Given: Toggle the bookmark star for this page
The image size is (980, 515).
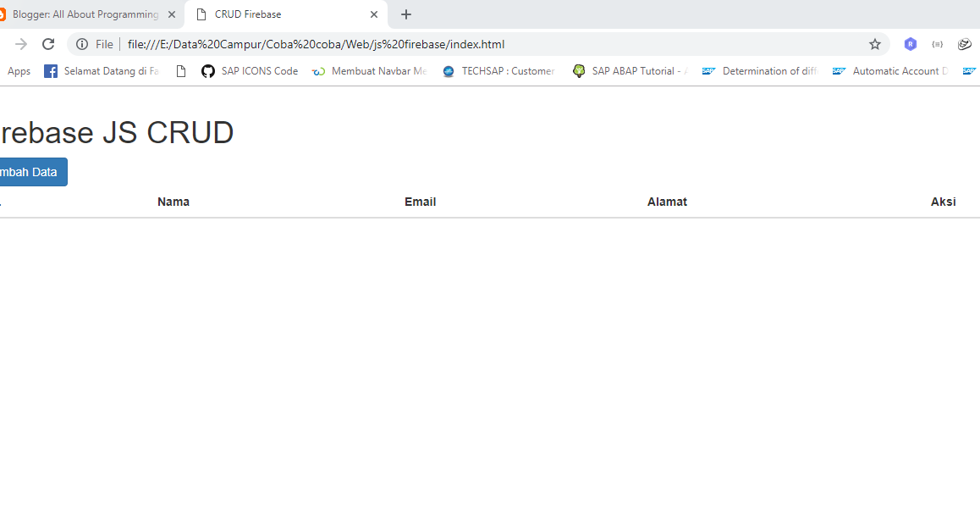Looking at the screenshot, I should point(874,43).
